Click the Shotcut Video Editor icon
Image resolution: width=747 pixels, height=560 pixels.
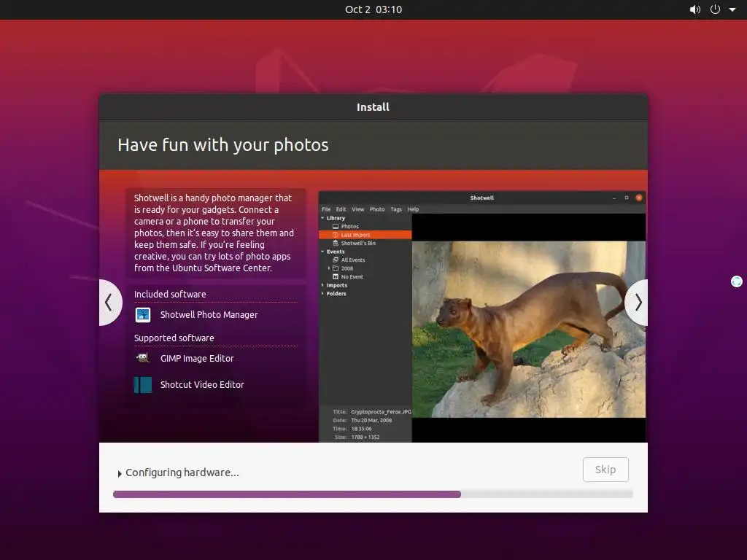pos(143,385)
